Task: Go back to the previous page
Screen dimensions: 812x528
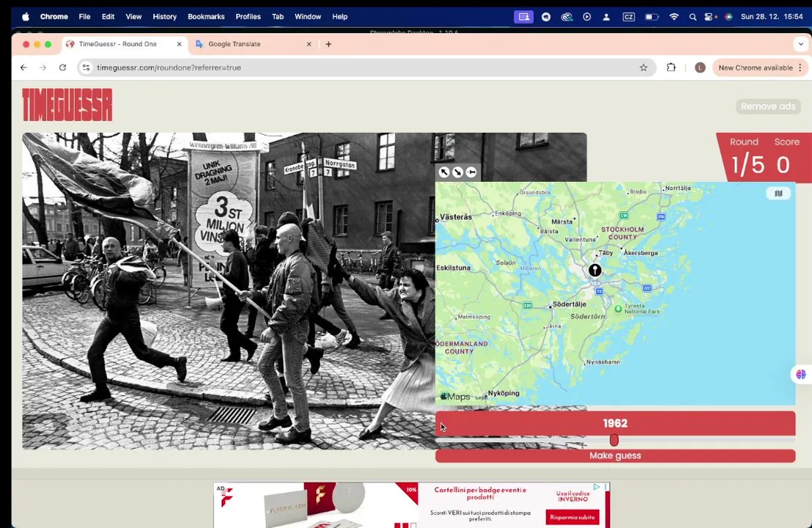Action: coord(23,67)
